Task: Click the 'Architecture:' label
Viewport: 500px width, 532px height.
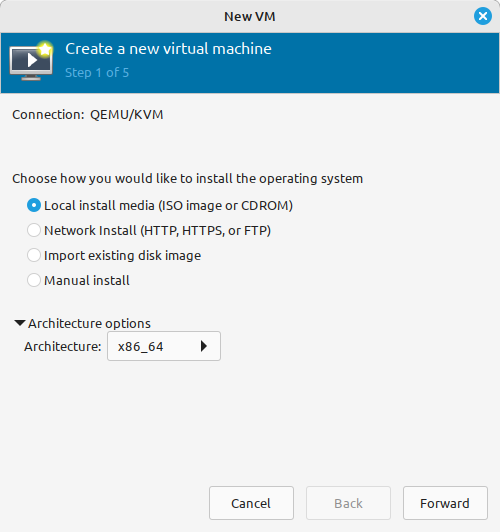Action: [63, 346]
